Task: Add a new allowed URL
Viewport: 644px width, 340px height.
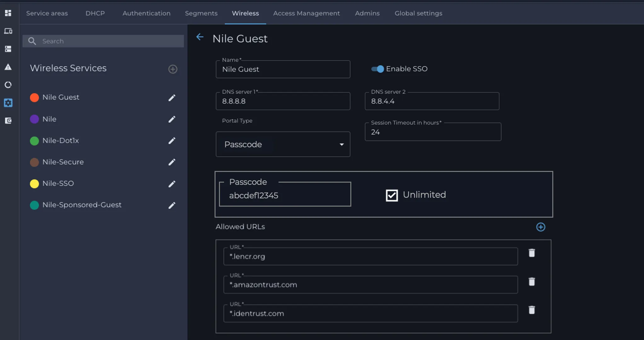Action: [541, 227]
